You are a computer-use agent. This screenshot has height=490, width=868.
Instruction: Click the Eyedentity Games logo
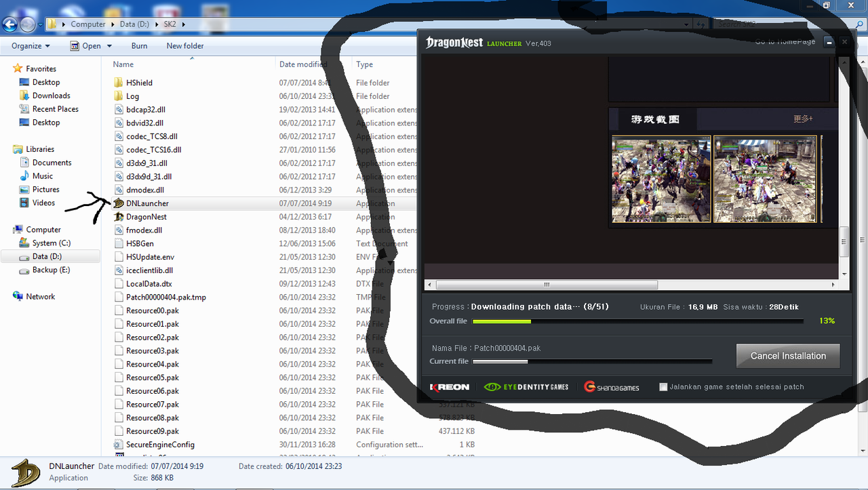pos(526,387)
